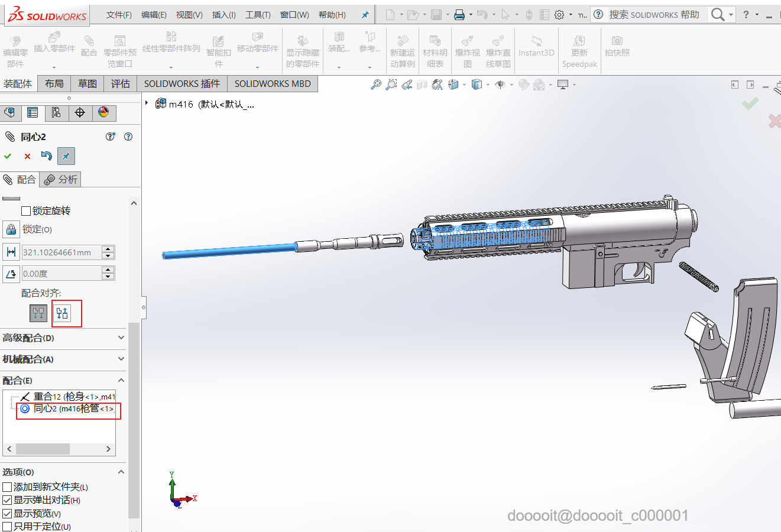Switch to the 评估 tab
The height and width of the screenshot is (532, 781).
point(120,84)
